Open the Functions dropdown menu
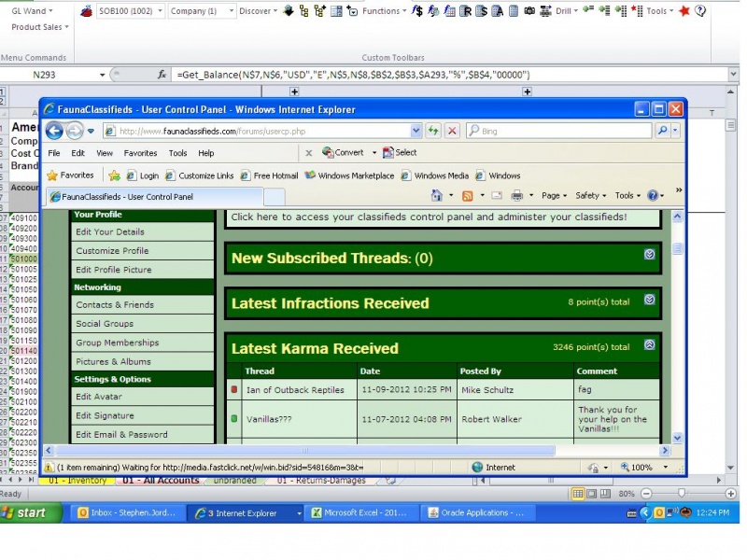The height and width of the screenshot is (560, 747). coord(384,11)
